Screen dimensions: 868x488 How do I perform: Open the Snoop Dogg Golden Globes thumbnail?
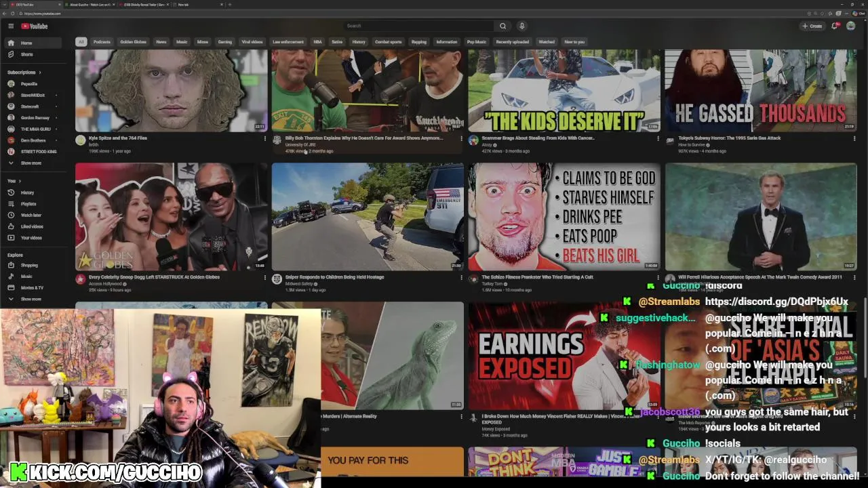coord(172,216)
